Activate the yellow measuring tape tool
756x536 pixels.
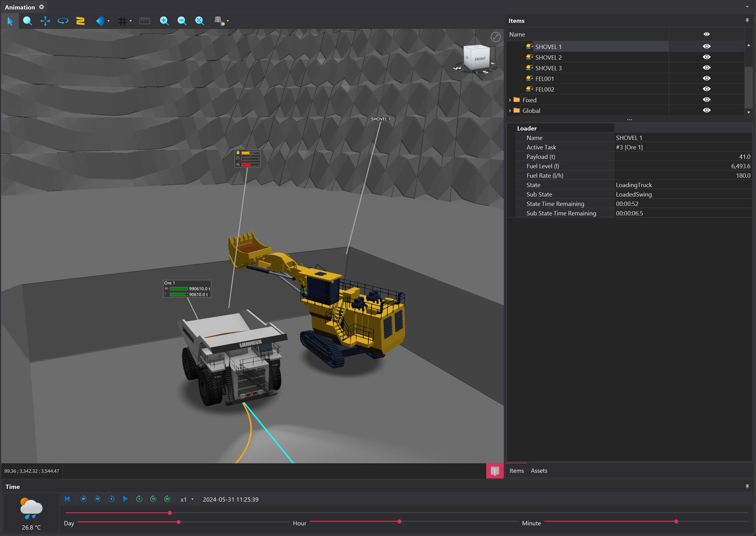click(80, 21)
